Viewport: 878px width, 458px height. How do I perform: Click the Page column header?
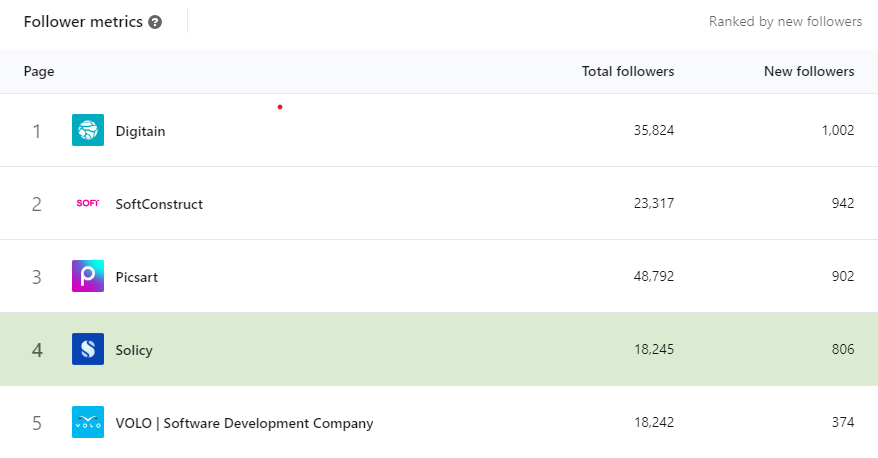[x=39, y=72]
